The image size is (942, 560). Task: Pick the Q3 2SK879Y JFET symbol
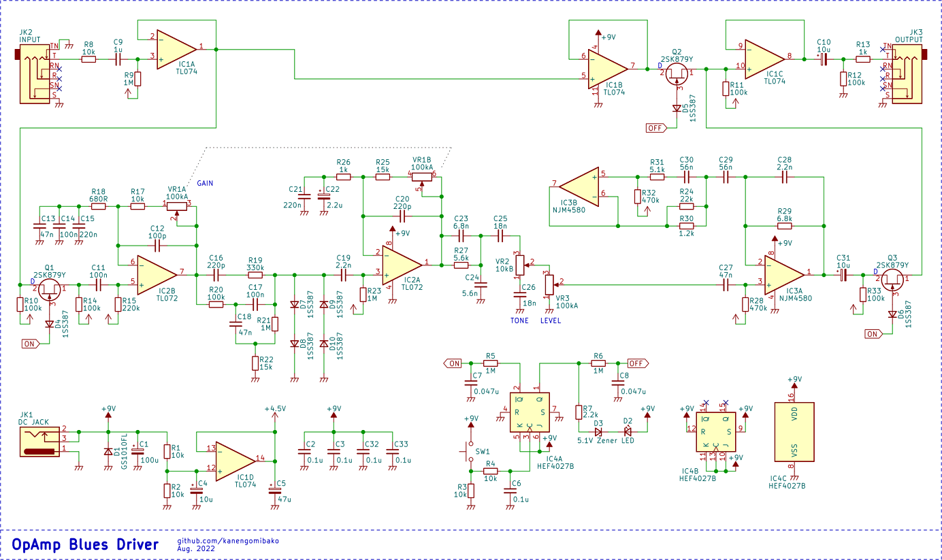click(893, 279)
